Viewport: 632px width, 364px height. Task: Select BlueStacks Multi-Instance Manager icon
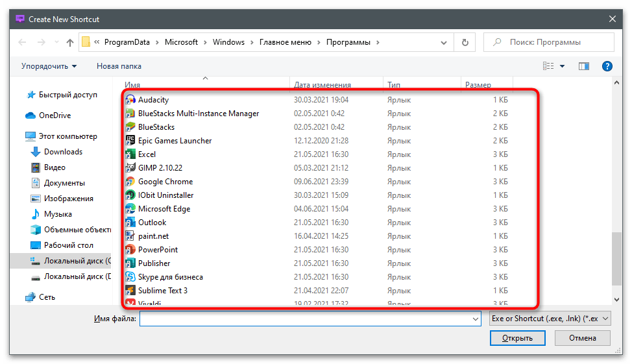tap(130, 114)
